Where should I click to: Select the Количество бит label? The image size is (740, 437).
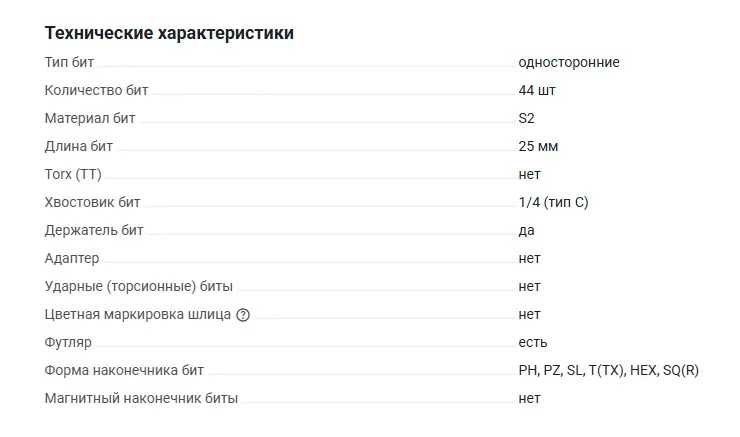pyautogui.click(x=96, y=90)
